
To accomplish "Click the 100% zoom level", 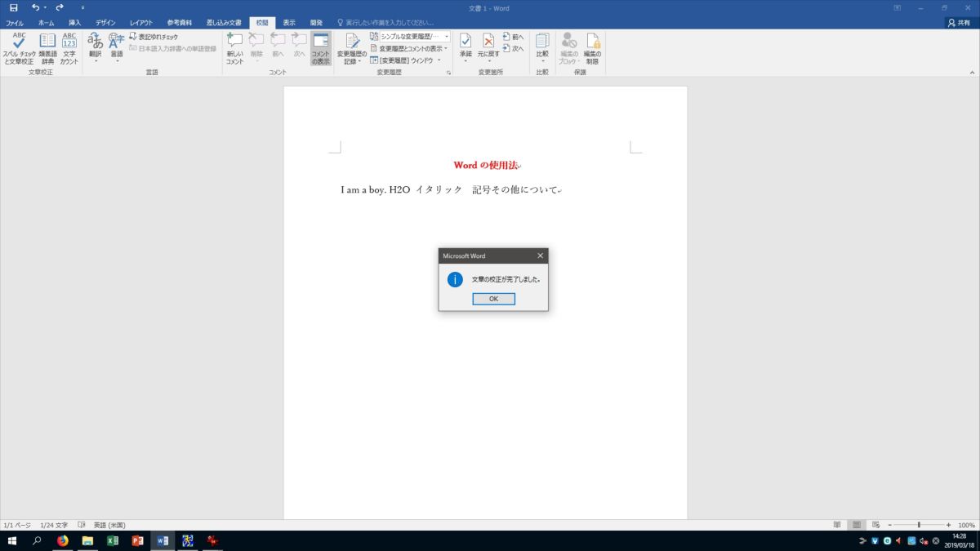I will click(966, 525).
